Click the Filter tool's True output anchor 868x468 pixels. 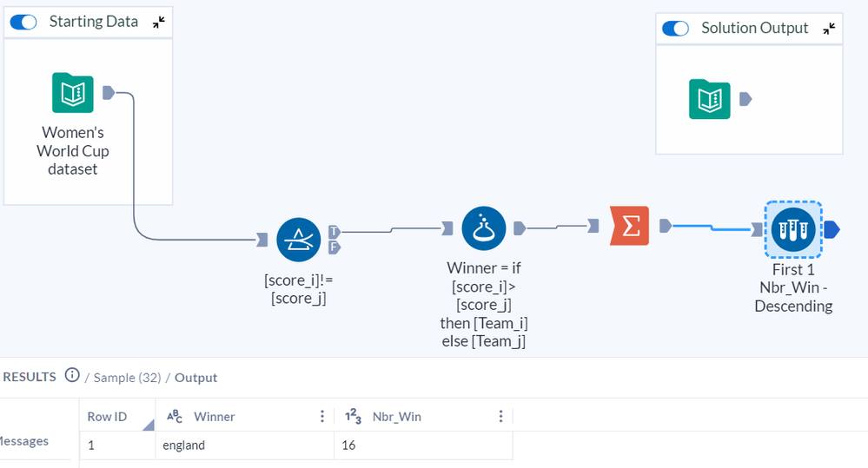click(335, 231)
